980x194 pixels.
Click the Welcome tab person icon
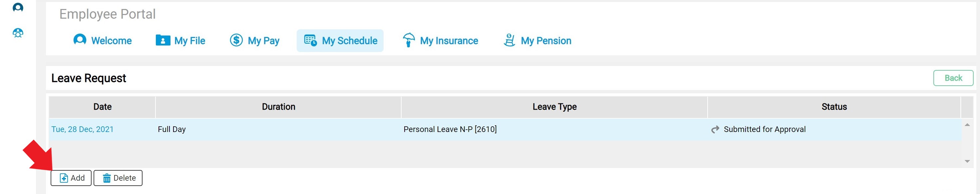[80, 40]
